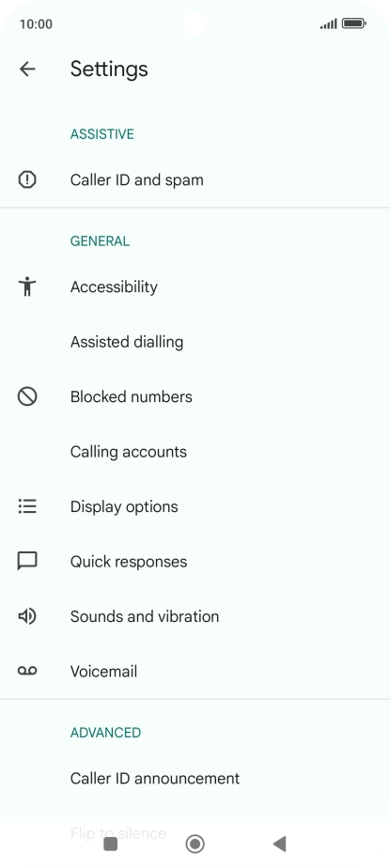Open Caller ID and spam settings

click(x=195, y=180)
